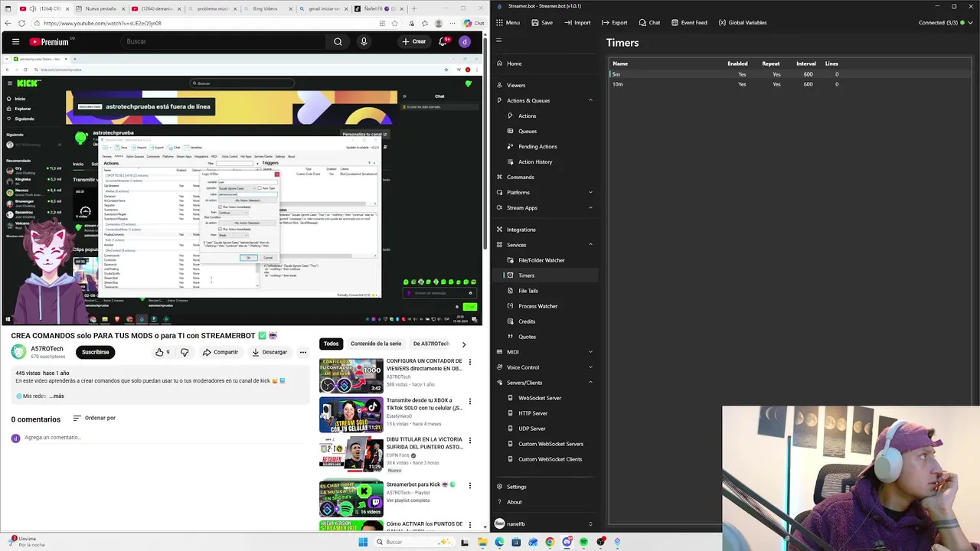Viewport: 980px width, 551px height.
Task: Dislike the video with thumbs down
Action: coord(185,352)
